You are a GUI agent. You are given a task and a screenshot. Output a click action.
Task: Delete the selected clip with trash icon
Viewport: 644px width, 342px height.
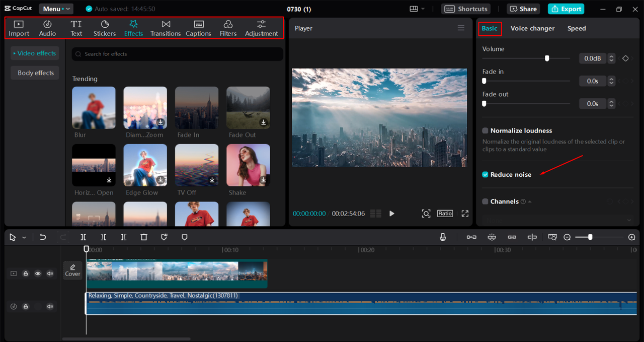coord(144,237)
